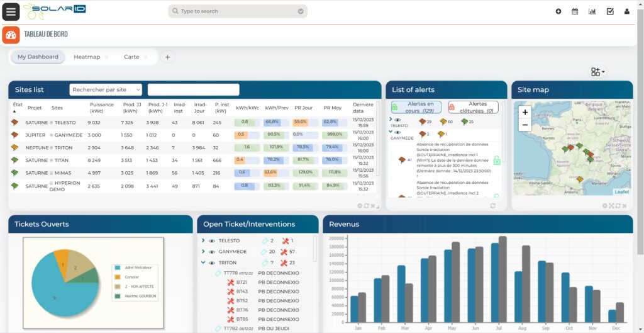This screenshot has width=644, height=333.
Task: Open intervention BT43 under ticket TT778
Action: (241, 291)
